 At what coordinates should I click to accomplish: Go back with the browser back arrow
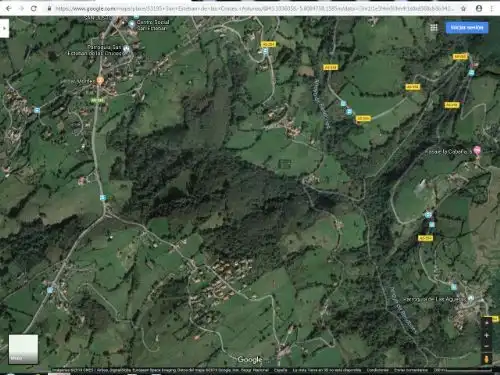tap(9, 8)
